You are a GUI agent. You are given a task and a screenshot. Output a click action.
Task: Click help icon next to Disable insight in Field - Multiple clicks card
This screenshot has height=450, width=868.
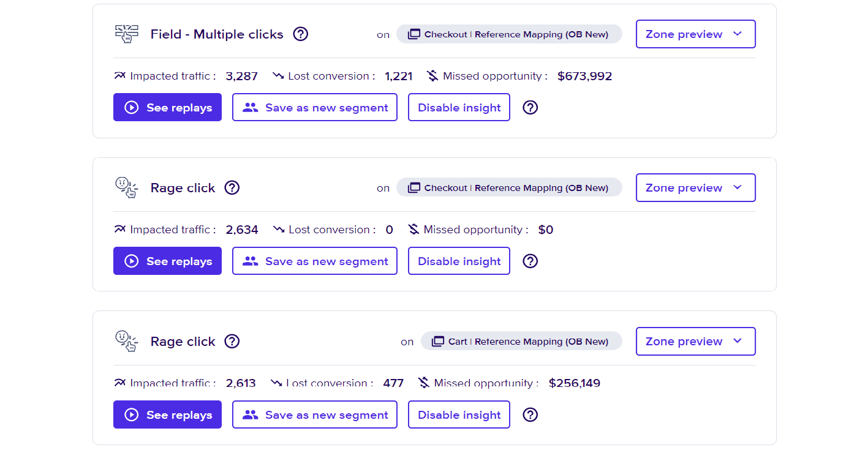[x=530, y=108]
